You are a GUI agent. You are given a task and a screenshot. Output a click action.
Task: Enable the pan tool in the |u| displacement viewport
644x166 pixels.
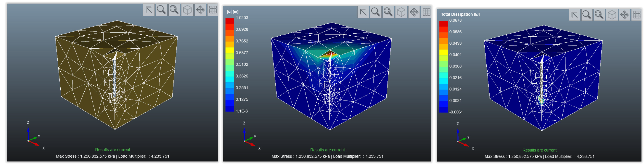coord(414,12)
